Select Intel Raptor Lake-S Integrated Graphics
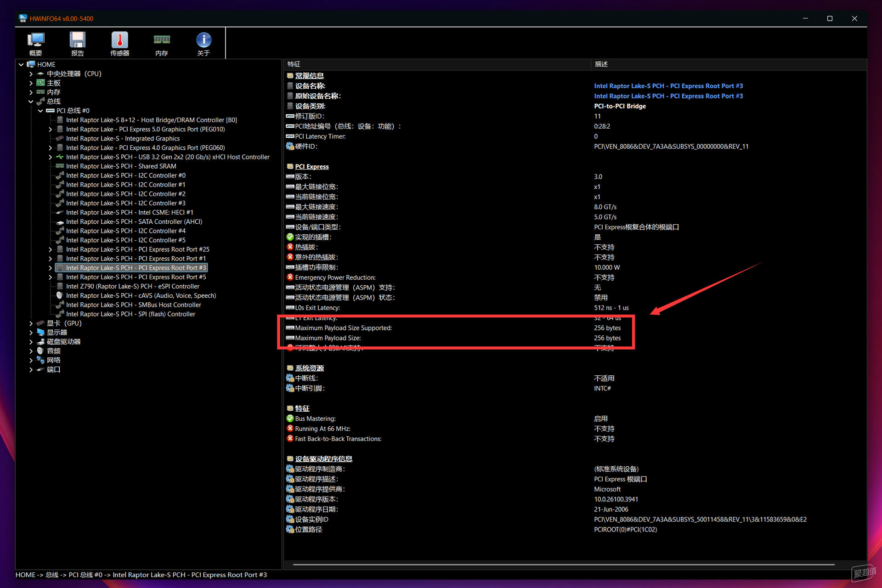The image size is (882, 588). (123, 138)
